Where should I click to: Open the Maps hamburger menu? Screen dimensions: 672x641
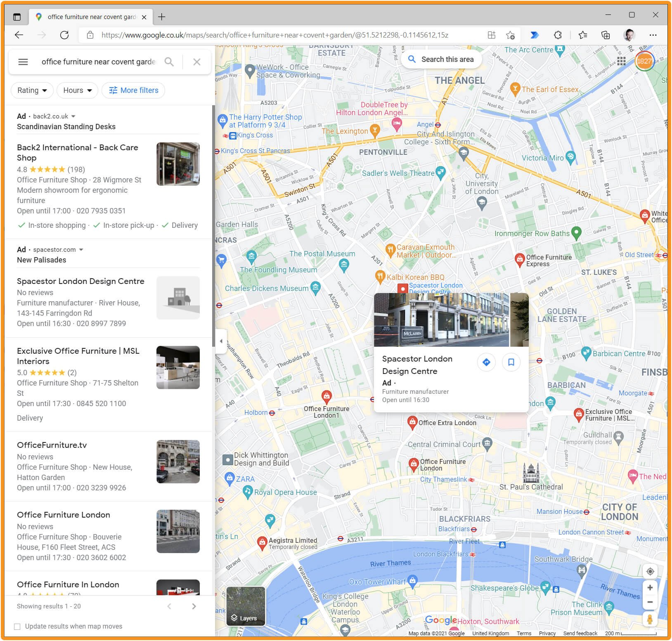[23, 62]
